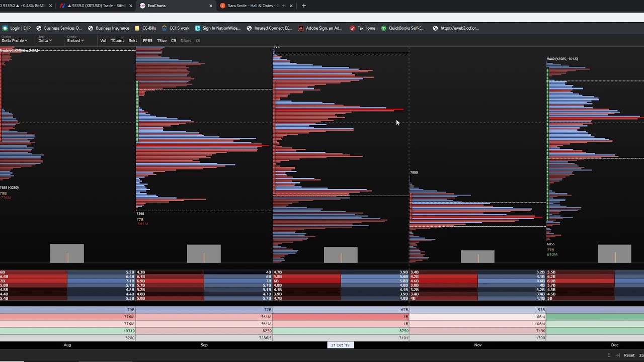Toggle the TCount indicator
Screen dimensions: 644x362
tap(117, 40)
